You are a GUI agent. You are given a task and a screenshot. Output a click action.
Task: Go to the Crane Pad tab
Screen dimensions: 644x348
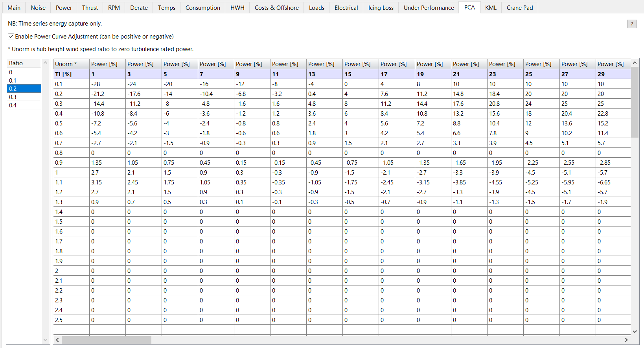point(519,8)
